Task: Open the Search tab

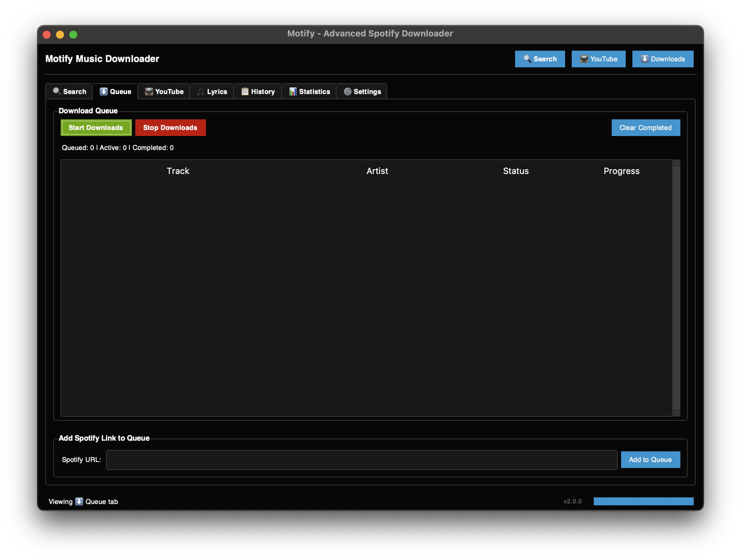Action: pyautogui.click(x=69, y=91)
